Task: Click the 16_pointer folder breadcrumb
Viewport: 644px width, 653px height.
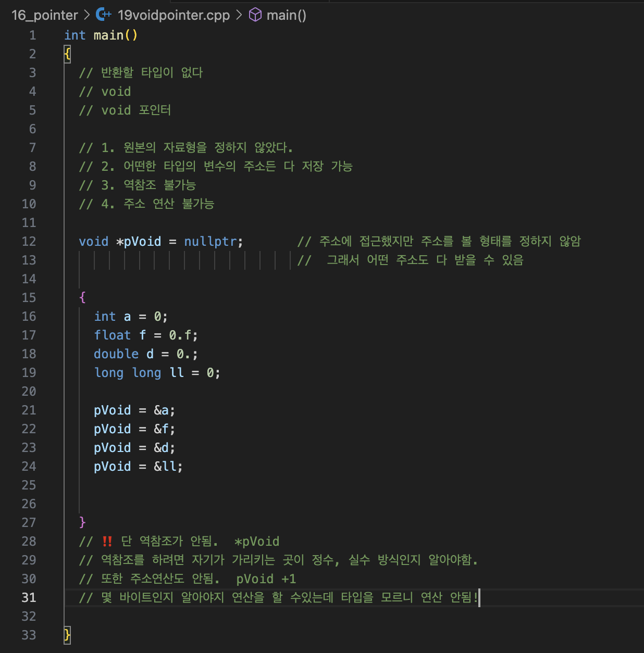Action: [x=44, y=15]
